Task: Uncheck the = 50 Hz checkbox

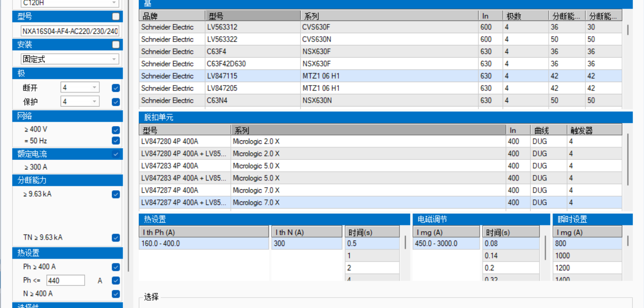Action: (x=116, y=141)
